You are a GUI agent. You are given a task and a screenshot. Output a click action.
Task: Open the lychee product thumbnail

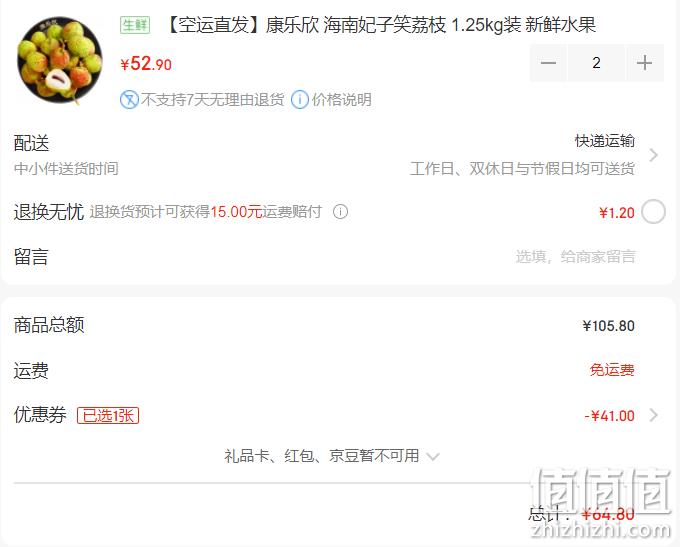click(60, 60)
